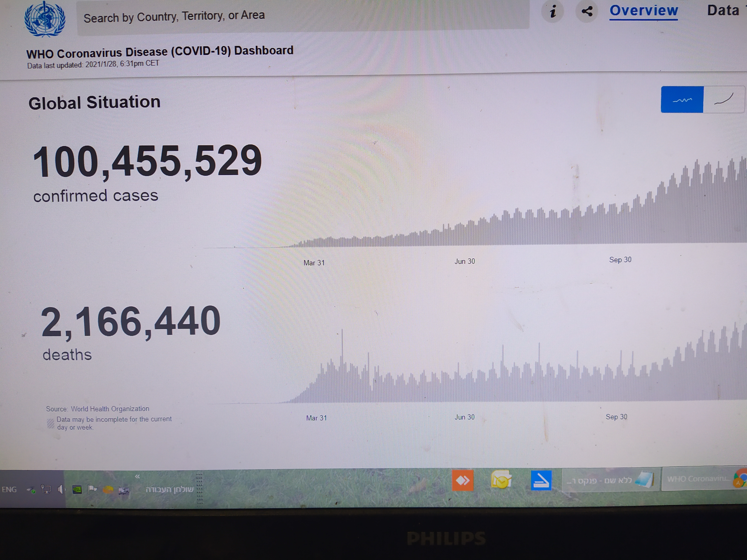Click the WHO logo emblem
Image resolution: width=747 pixels, height=560 pixels.
pos(45,18)
